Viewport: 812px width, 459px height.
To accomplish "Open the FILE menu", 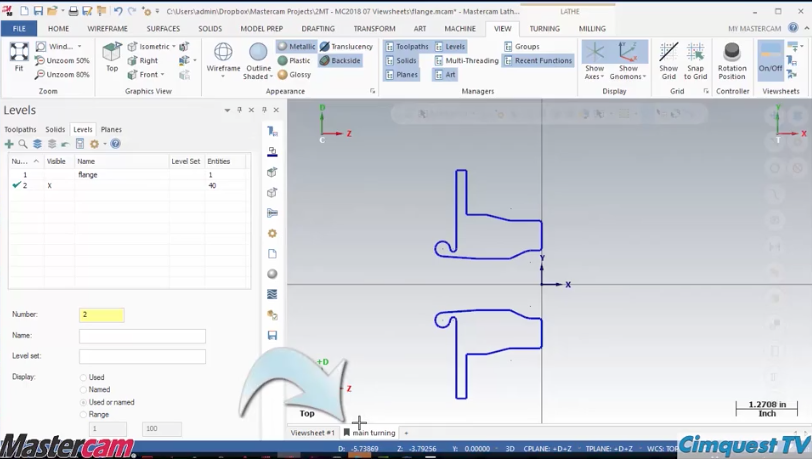I will click(19, 28).
